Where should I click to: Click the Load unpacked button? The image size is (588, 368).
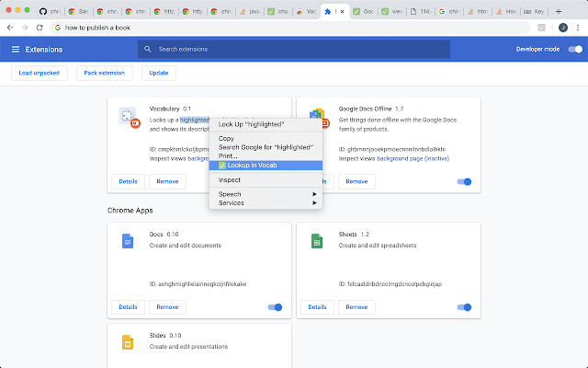[39, 73]
